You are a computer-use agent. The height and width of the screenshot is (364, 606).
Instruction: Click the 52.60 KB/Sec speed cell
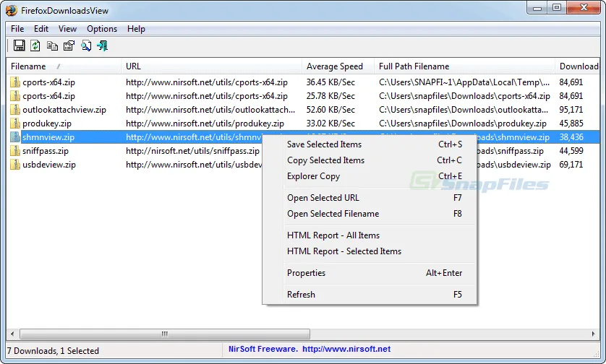[x=330, y=110]
